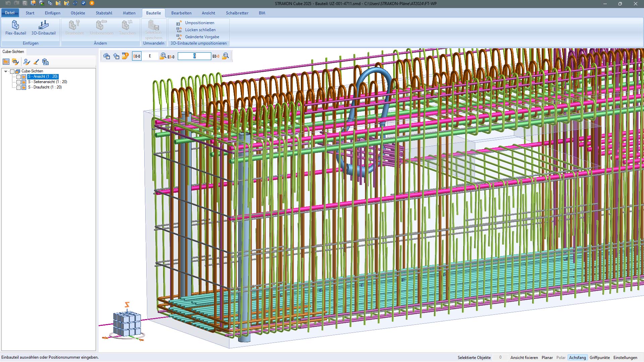The image size is (644, 362).
Task: Collapse the Cube-Sichten tree node
Action: click(x=6, y=71)
